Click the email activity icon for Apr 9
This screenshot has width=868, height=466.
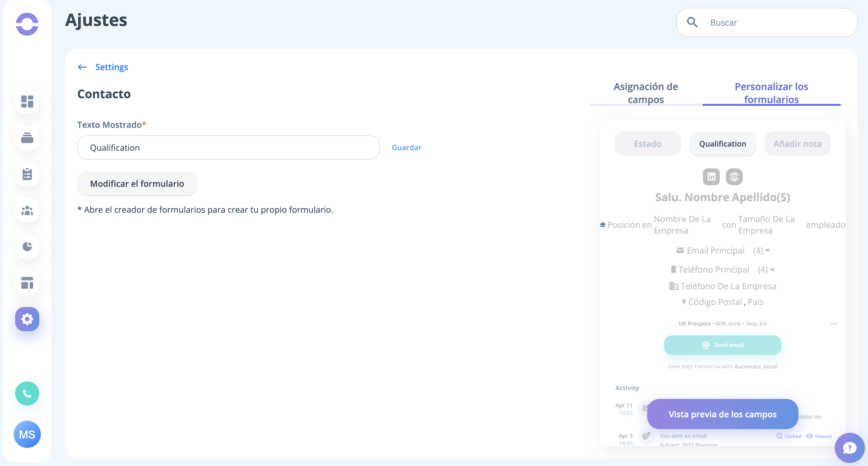point(646,436)
